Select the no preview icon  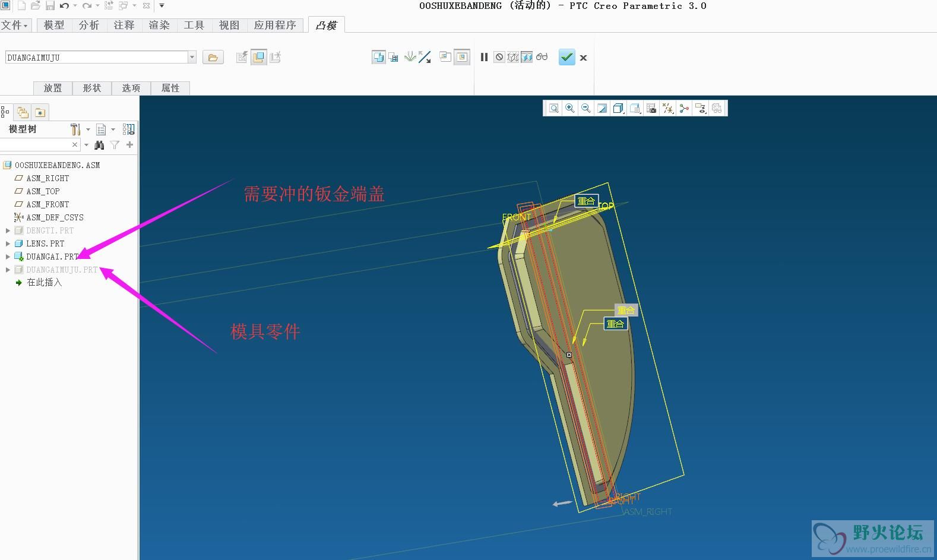tap(499, 57)
